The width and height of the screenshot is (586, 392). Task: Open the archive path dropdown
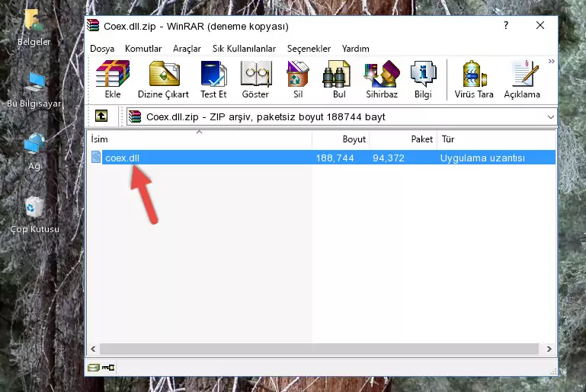[550, 117]
